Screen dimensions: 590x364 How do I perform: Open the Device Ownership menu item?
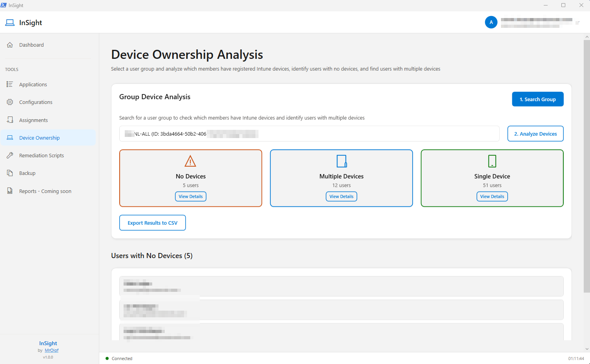pos(48,138)
